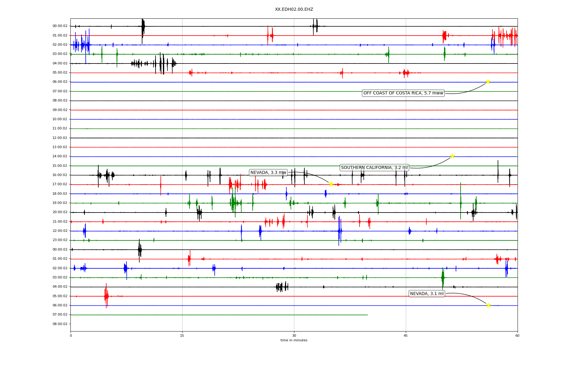Click the 16:00:02 trace time label

(x=60, y=175)
